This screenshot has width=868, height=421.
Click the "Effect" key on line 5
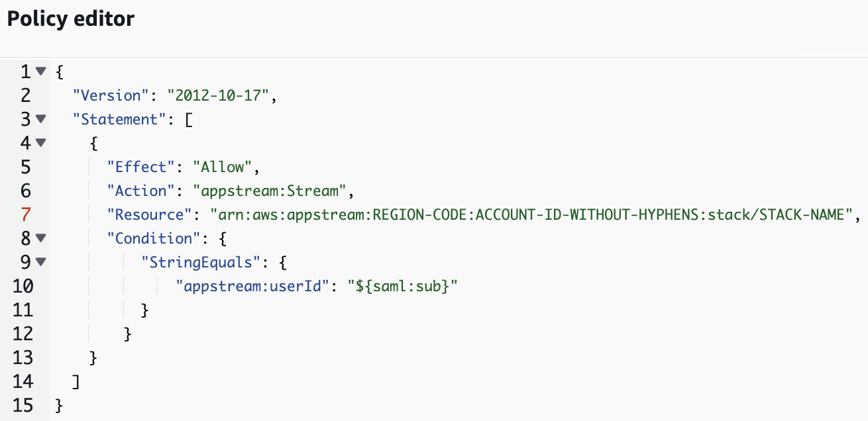pyautogui.click(x=139, y=167)
